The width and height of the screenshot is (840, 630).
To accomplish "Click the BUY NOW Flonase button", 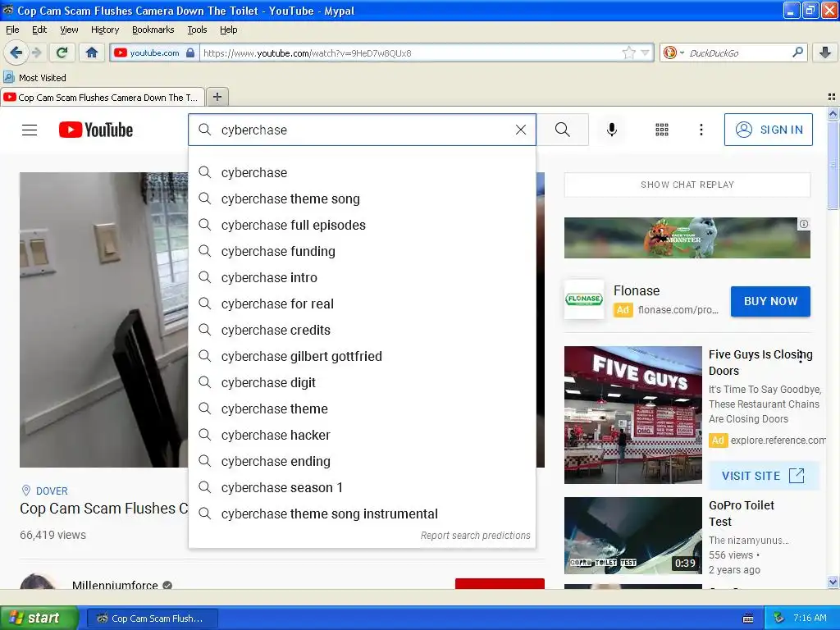I will click(x=770, y=301).
